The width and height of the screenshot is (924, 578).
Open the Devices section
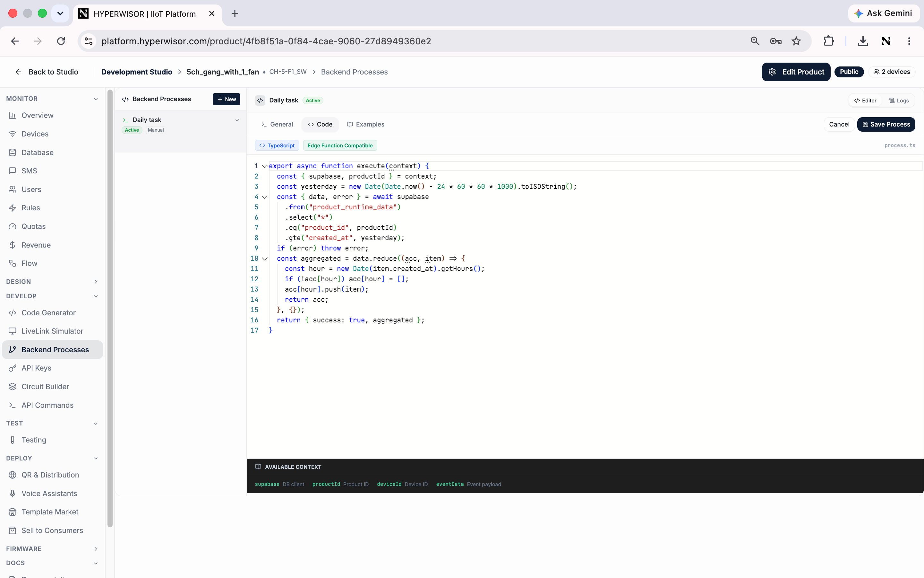pyautogui.click(x=52, y=134)
